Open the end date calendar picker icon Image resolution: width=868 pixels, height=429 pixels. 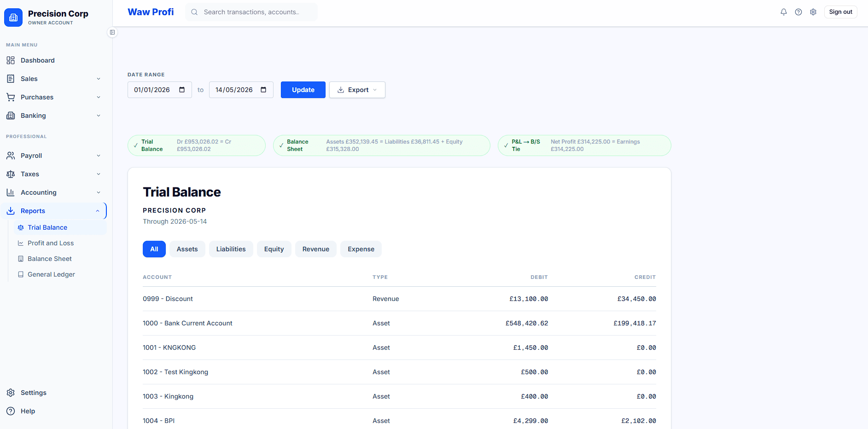[x=263, y=90]
